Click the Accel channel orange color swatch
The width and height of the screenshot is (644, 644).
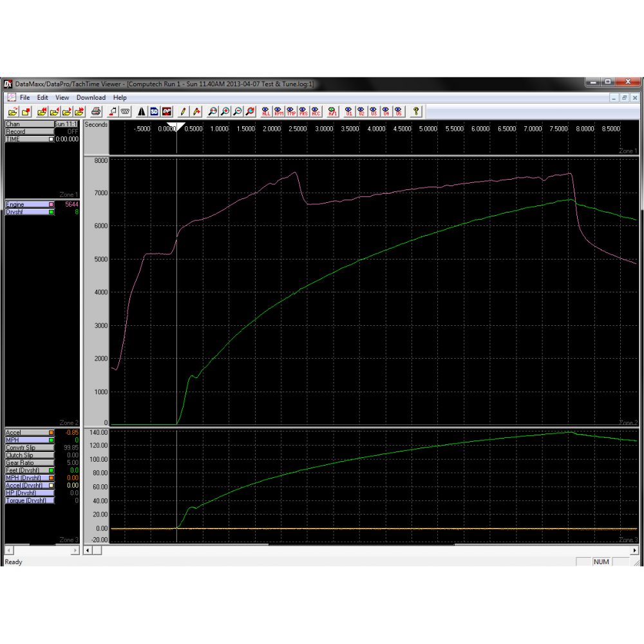tap(51, 433)
